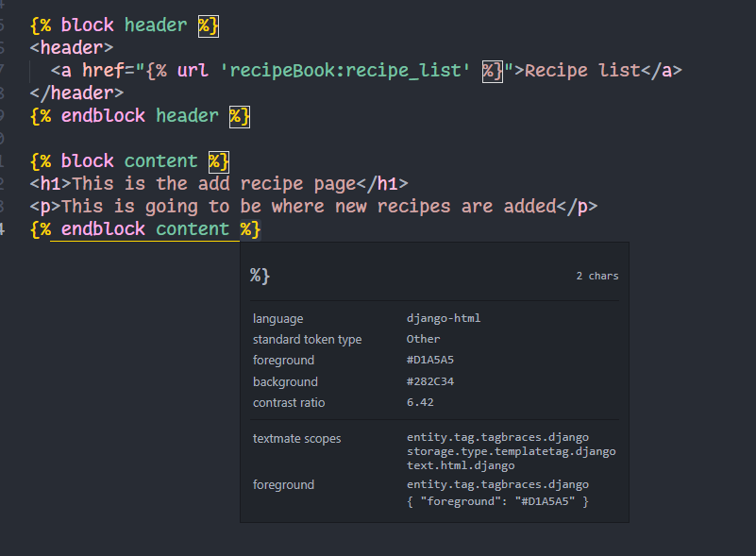Click the foreground hex value #D1A5A5
The height and width of the screenshot is (556, 756).
[430, 360]
